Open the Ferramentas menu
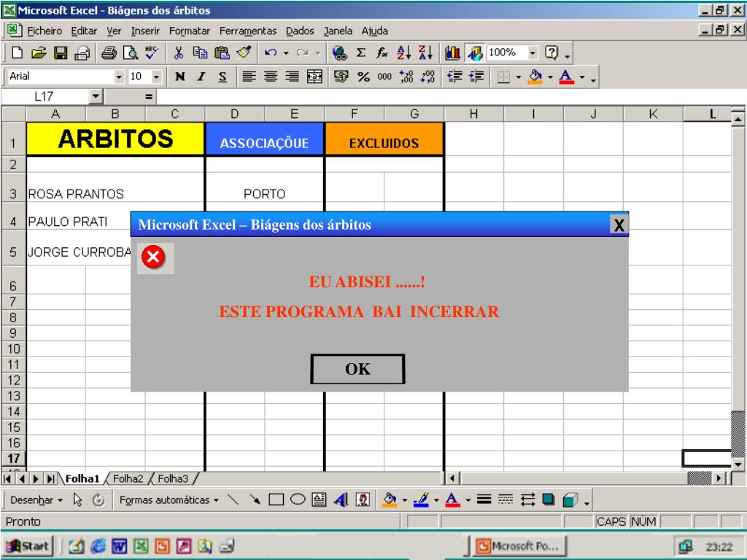 tap(248, 31)
